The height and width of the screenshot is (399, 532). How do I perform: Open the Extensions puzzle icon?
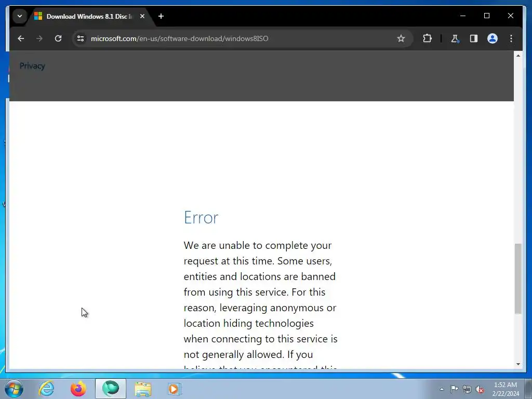point(427,38)
